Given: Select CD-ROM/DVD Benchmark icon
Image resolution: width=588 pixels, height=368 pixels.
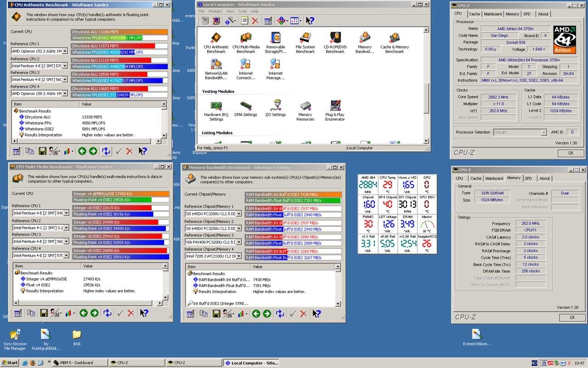Looking at the screenshot, I should tap(335, 43).
